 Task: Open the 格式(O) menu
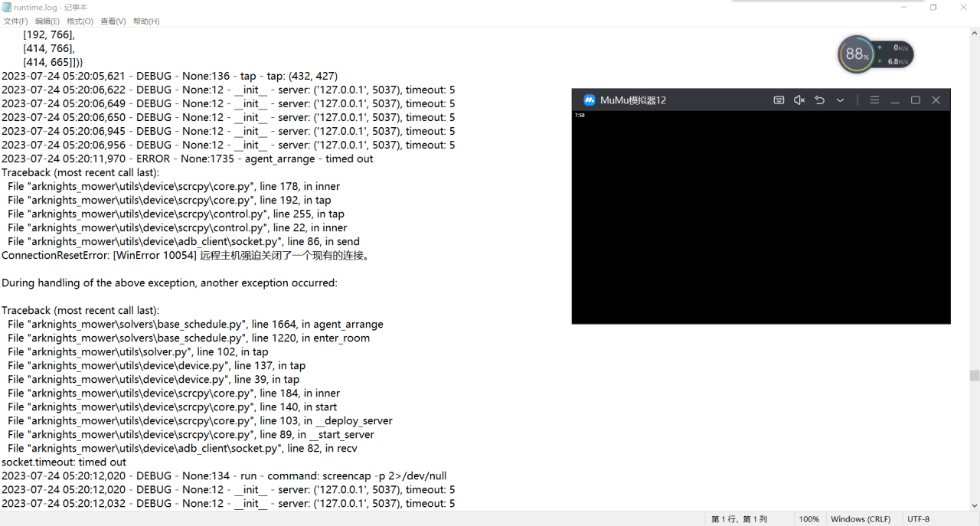[80, 21]
